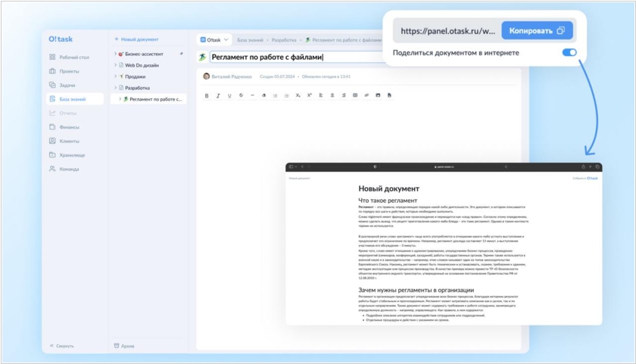The image size is (636, 364).
Task: Click the copy icon in Копировать button
Action: click(x=560, y=30)
